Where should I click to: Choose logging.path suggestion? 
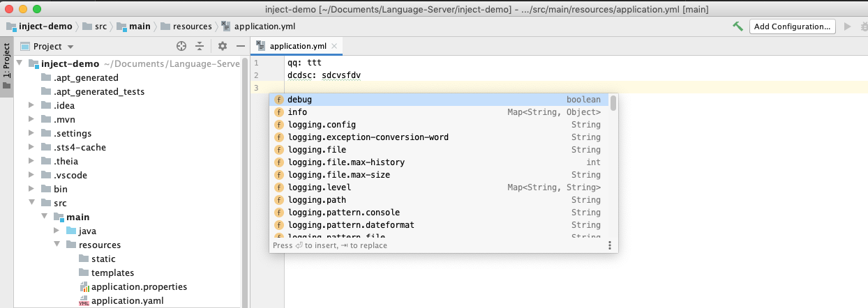(x=439, y=200)
